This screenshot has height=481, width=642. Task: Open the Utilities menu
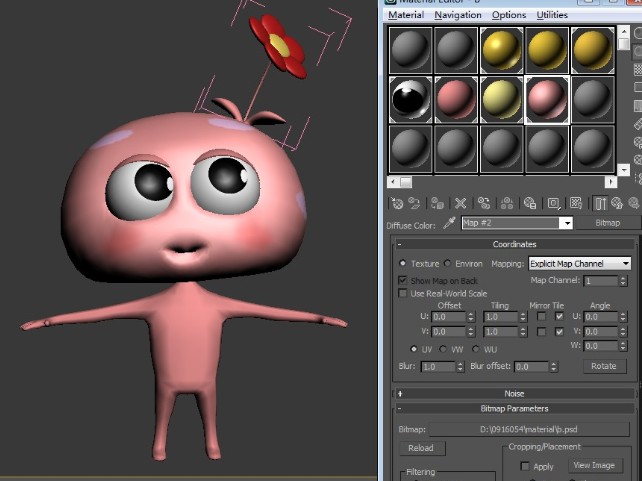coord(552,15)
